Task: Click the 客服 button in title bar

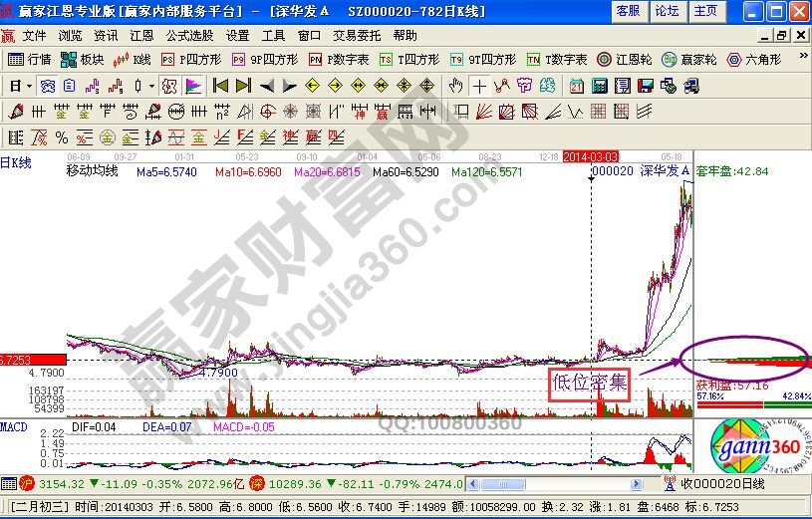Action: pos(628,10)
